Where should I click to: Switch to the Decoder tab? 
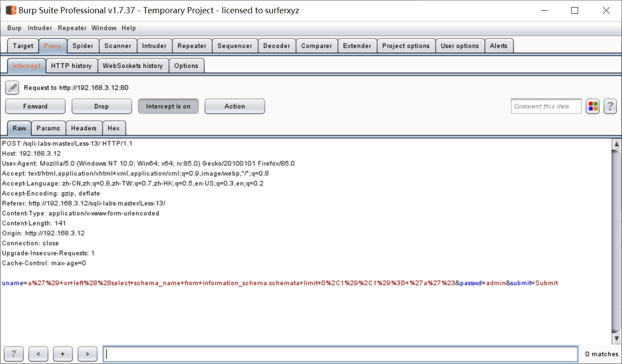click(x=277, y=46)
